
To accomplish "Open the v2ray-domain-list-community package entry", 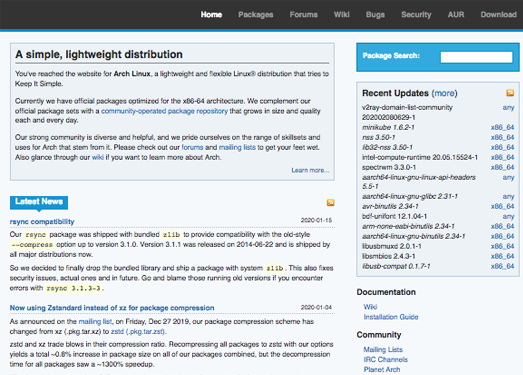I will point(407,112).
